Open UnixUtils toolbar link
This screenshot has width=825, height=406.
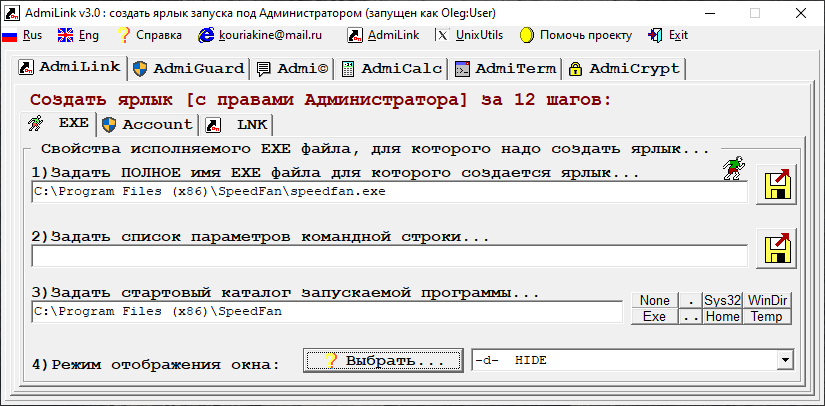[x=470, y=35]
